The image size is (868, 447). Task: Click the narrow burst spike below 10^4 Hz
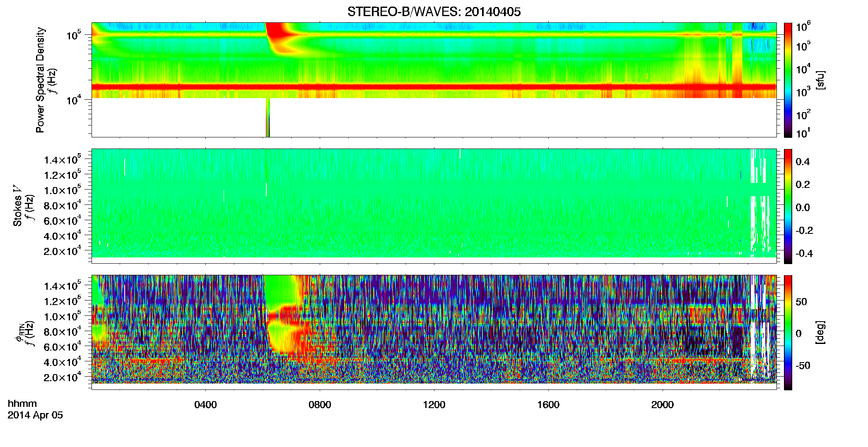coord(268,118)
